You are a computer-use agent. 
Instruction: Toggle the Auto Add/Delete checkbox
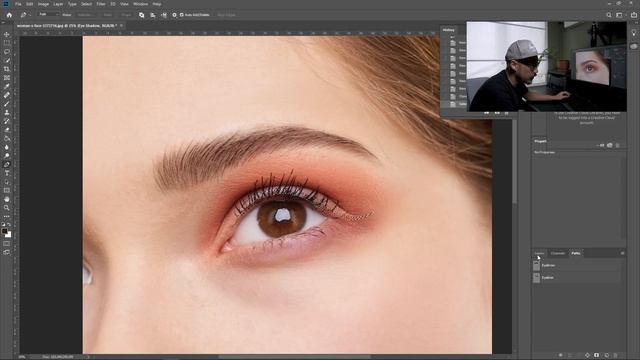pyautogui.click(x=182, y=15)
